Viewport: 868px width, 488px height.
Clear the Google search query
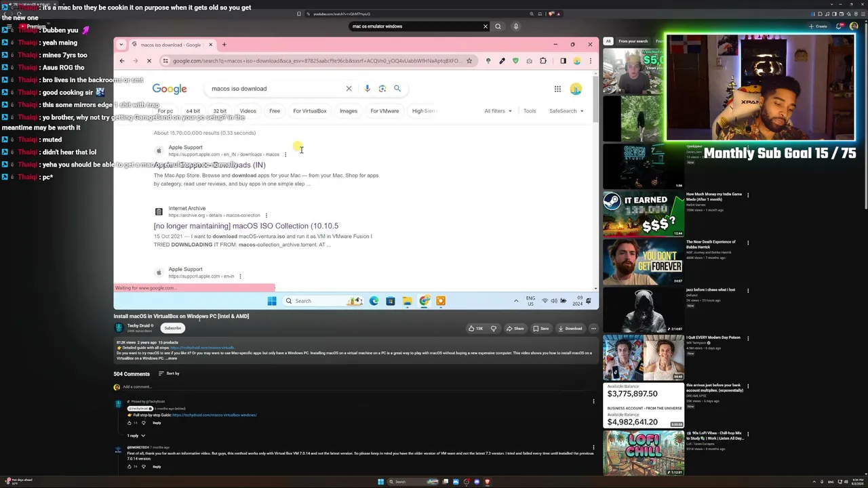tap(349, 89)
